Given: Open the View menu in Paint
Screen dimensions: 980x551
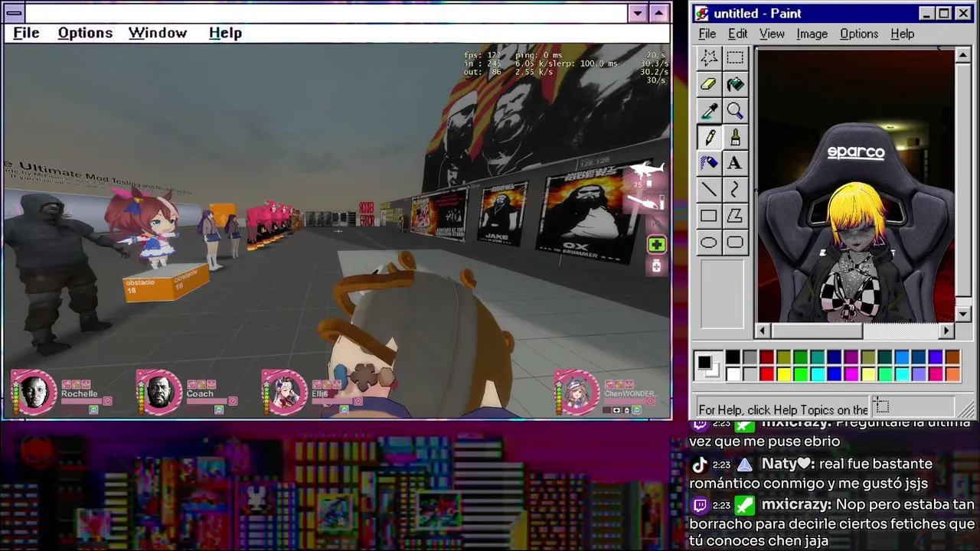Looking at the screenshot, I should pyautogui.click(x=772, y=34).
